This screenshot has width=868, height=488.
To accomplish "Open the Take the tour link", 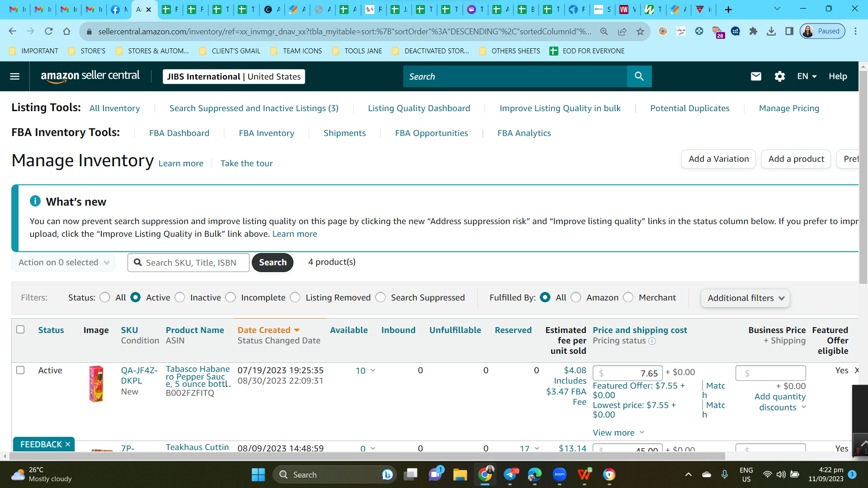I will click(x=247, y=164).
